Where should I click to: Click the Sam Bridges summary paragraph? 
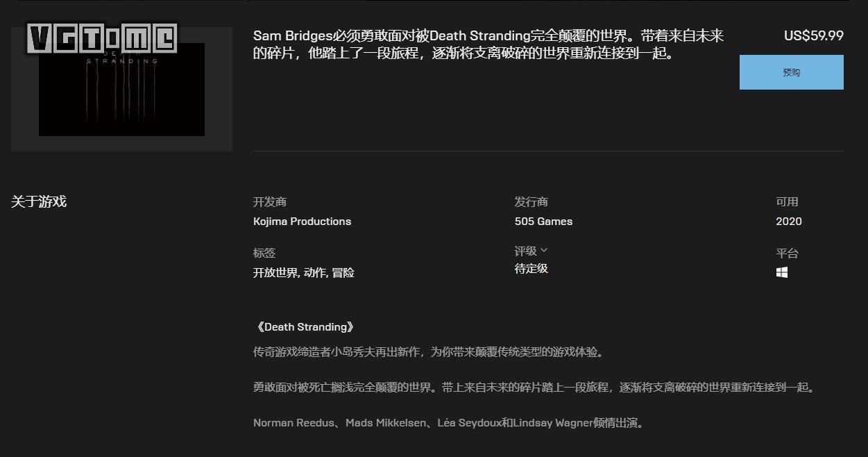[x=488, y=44]
